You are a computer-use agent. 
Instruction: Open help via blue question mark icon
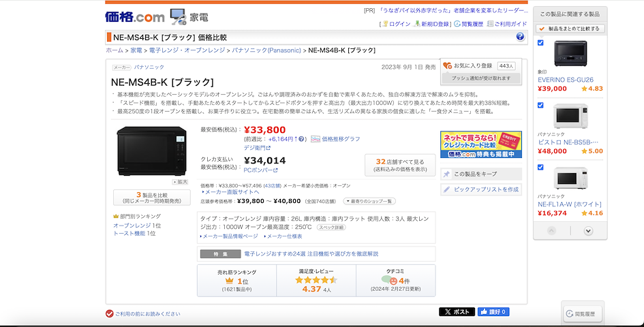(x=520, y=37)
